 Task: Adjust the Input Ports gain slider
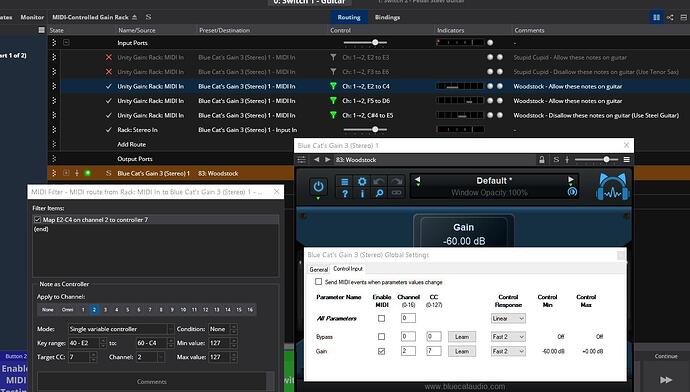[x=365, y=43]
